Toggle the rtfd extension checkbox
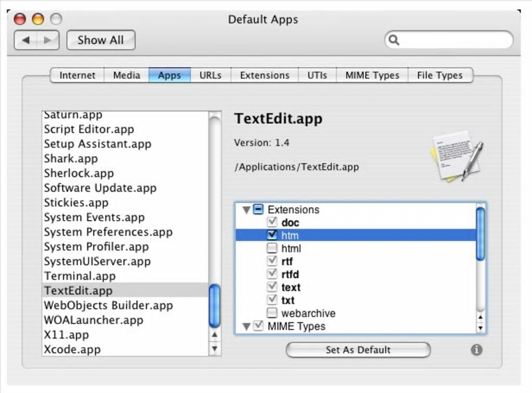 click(x=272, y=273)
